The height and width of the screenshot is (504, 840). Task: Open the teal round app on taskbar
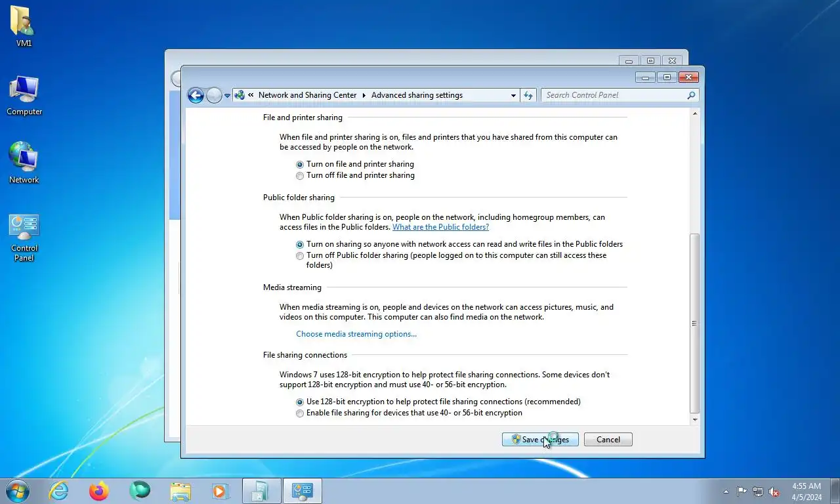(140, 491)
